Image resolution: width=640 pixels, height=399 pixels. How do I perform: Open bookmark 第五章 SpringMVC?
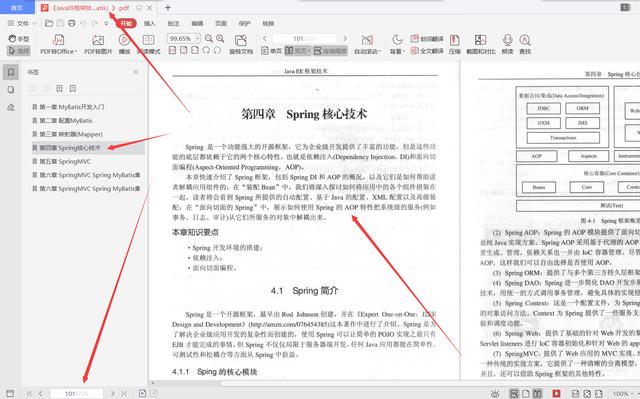pos(61,161)
